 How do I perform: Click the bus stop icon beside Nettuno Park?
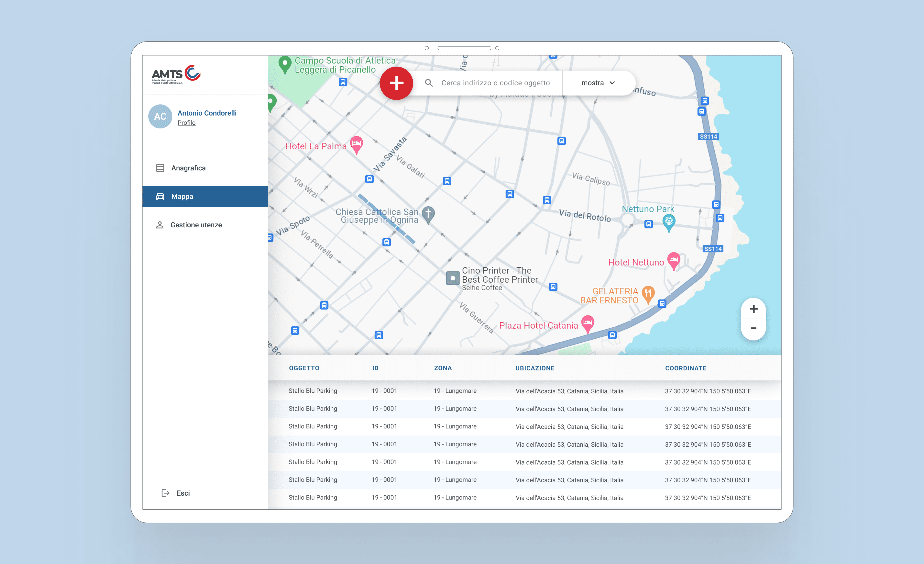(x=648, y=224)
